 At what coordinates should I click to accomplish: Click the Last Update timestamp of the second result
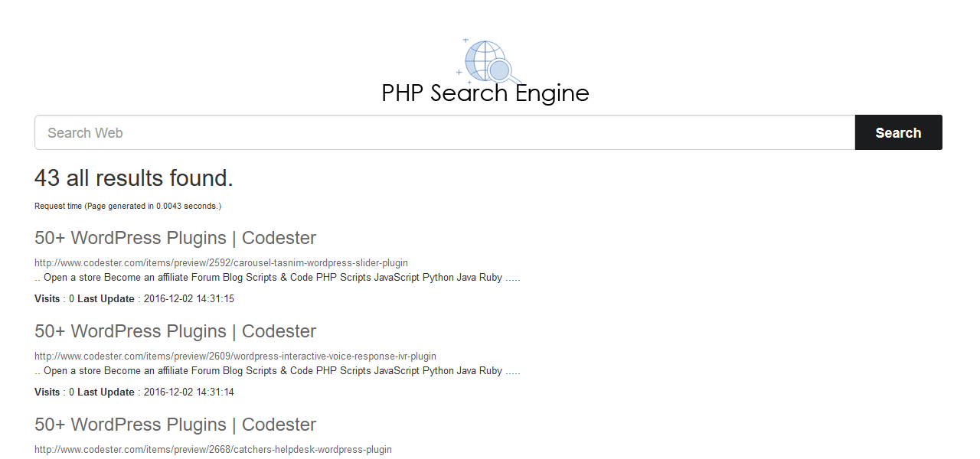[x=188, y=392]
